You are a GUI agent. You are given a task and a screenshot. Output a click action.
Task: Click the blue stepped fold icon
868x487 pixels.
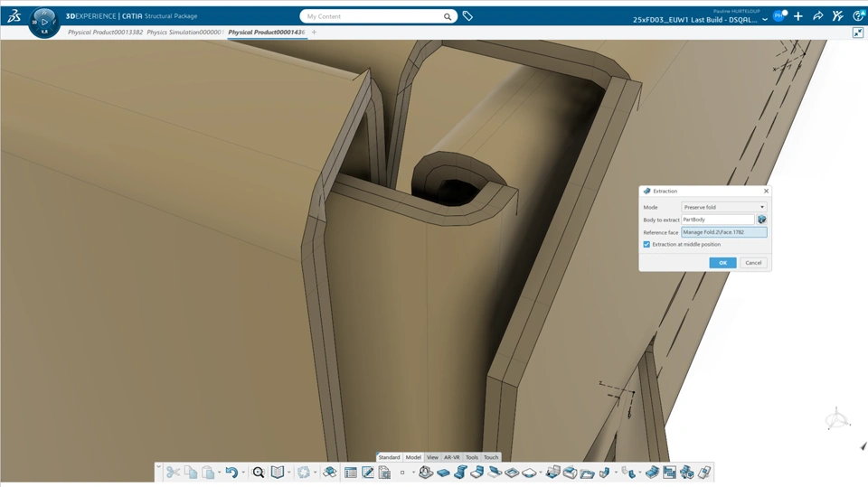pos(460,472)
